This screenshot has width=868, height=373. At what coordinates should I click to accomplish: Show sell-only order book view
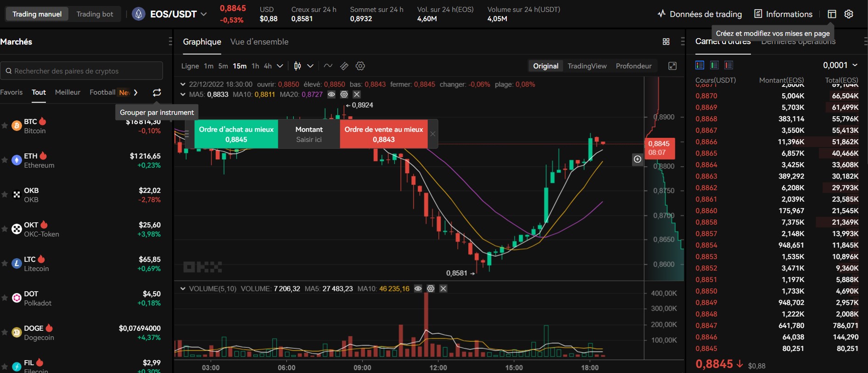(728, 65)
